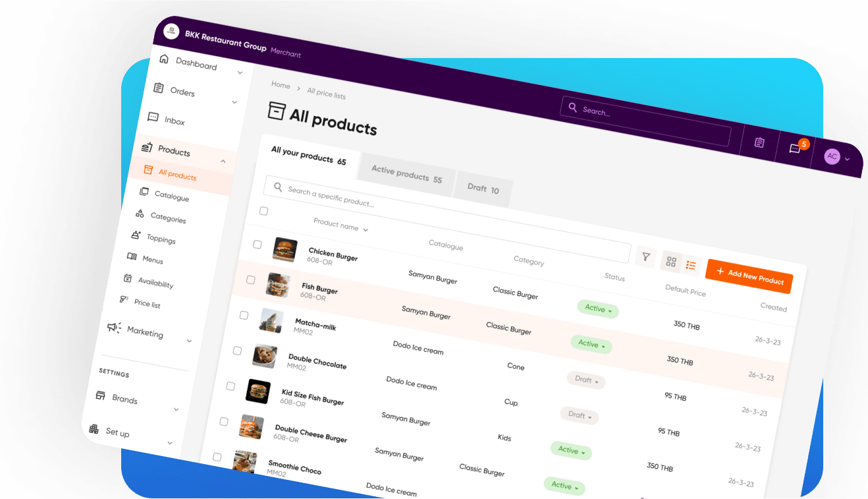Open Inbox from the sidebar
Screen dimensions: 868x499
(x=174, y=121)
